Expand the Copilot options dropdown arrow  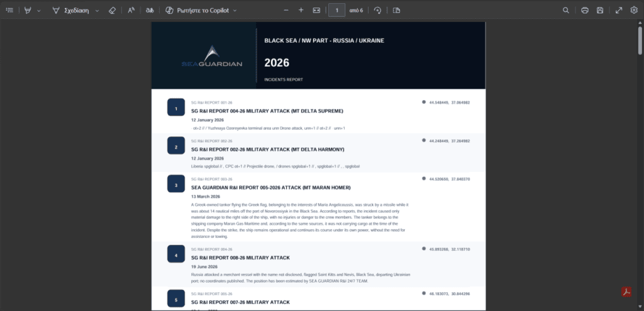(235, 11)
